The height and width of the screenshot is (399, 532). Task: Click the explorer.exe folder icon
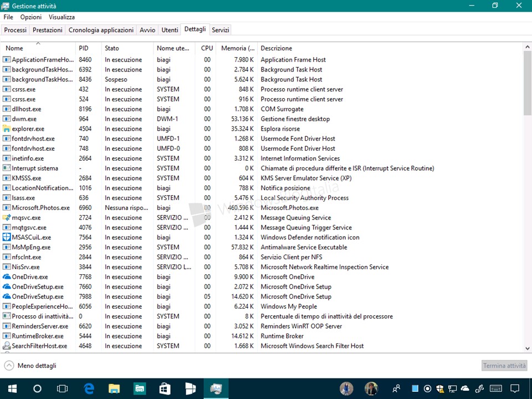click(7, 129)
